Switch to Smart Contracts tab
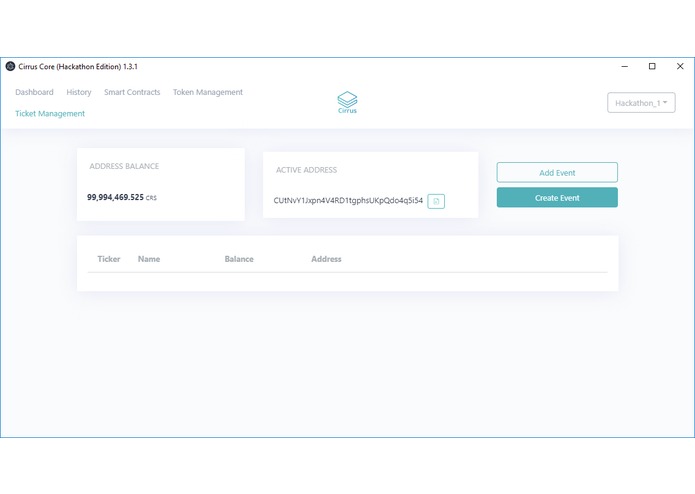This screenshot has width=695, height=494. point(132,92)
